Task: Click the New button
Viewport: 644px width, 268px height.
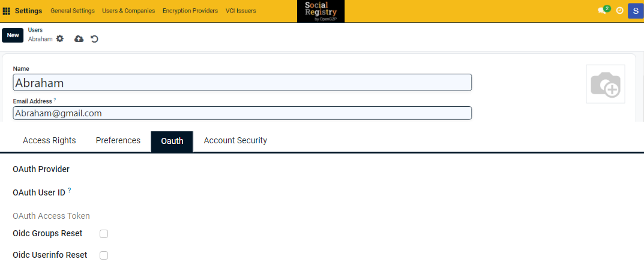Action: [13, 35]
